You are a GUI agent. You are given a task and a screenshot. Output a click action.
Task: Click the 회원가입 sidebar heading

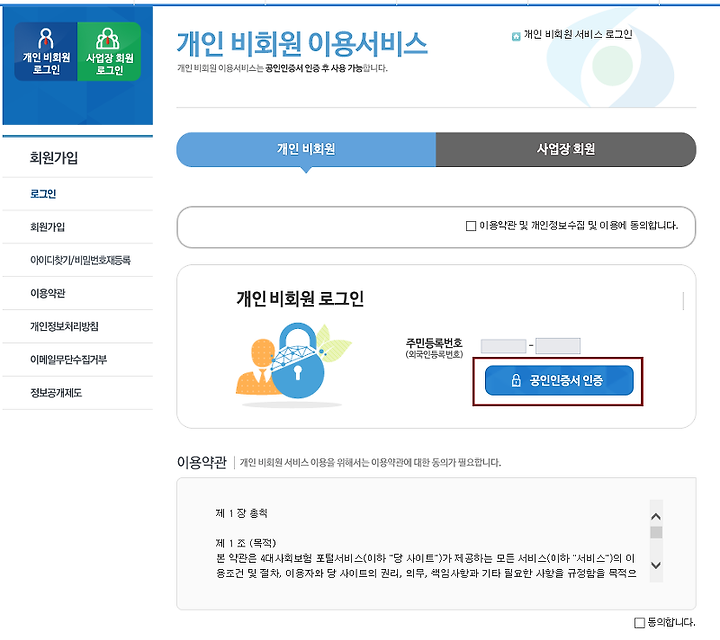pos(54,158)
